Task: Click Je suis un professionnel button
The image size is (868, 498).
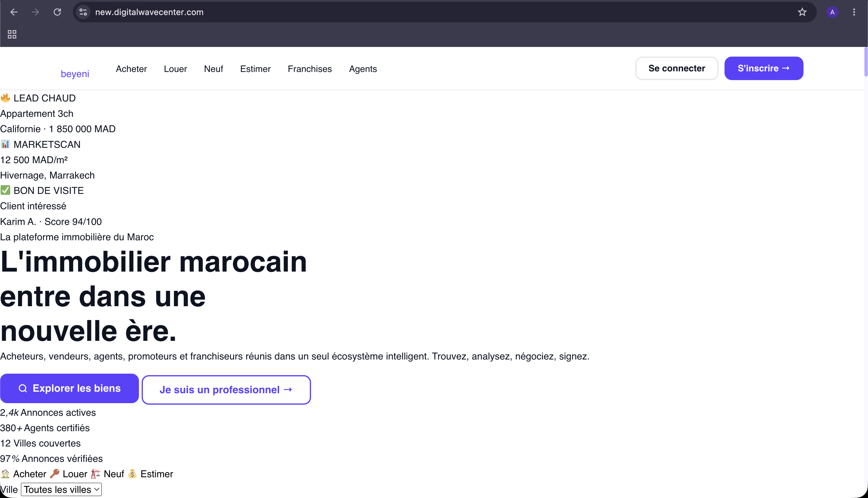Action: point(226,390)
